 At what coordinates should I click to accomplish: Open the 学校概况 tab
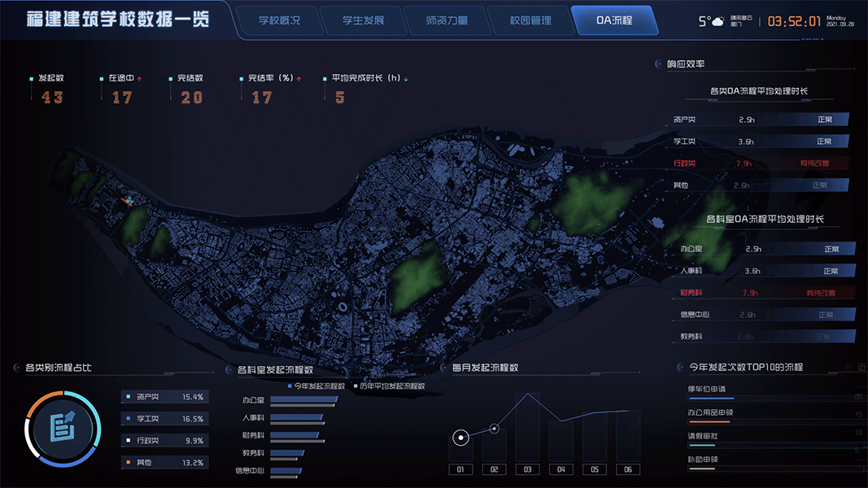tap(280, 20)
